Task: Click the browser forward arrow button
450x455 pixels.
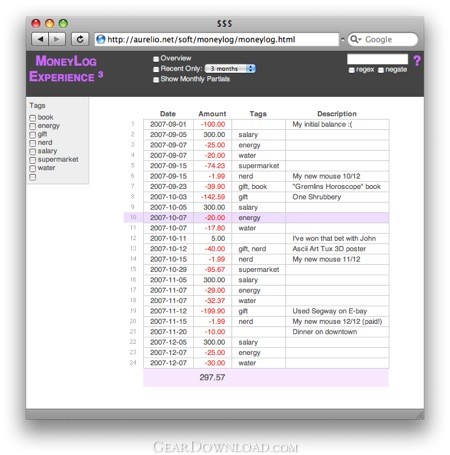Action: click(57, 39)
